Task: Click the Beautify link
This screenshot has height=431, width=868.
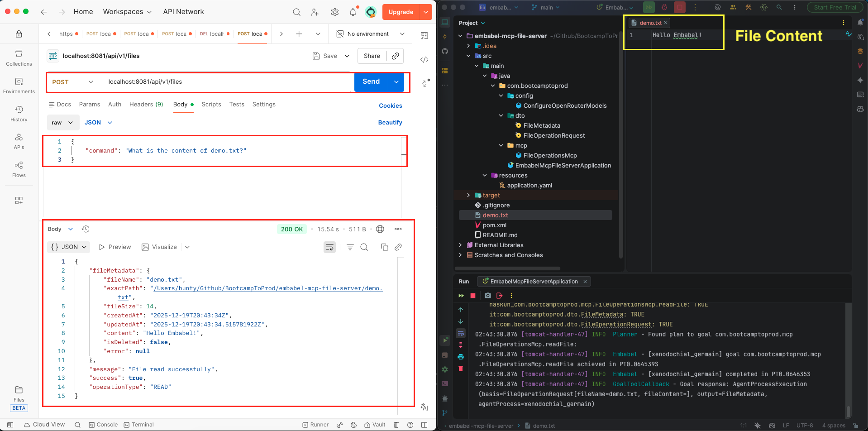Action: [390, 123]
